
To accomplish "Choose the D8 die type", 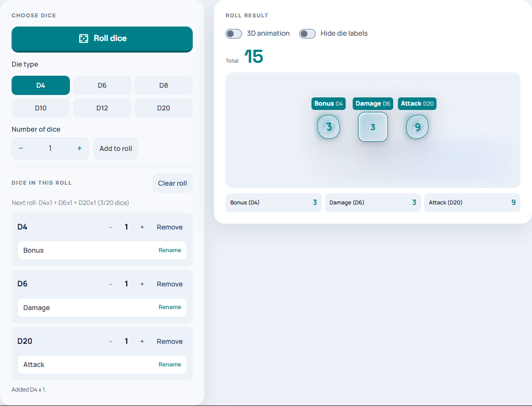I will (163, 85).
